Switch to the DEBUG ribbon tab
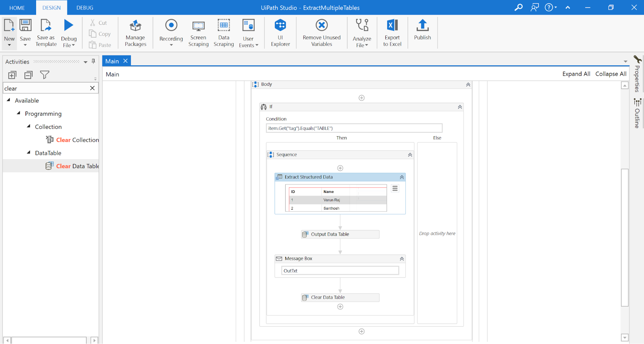Viewport: 644px width, 344px height. (x=85, y=8)
